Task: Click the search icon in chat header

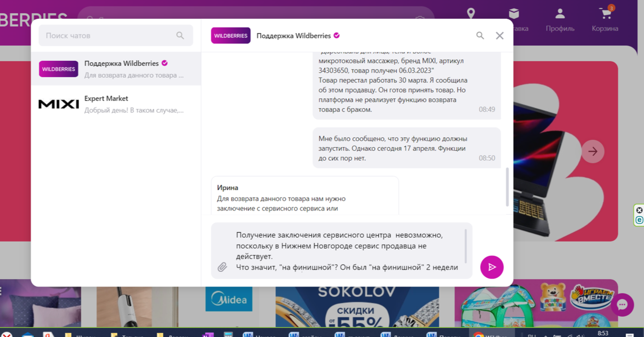Action: 480,36
